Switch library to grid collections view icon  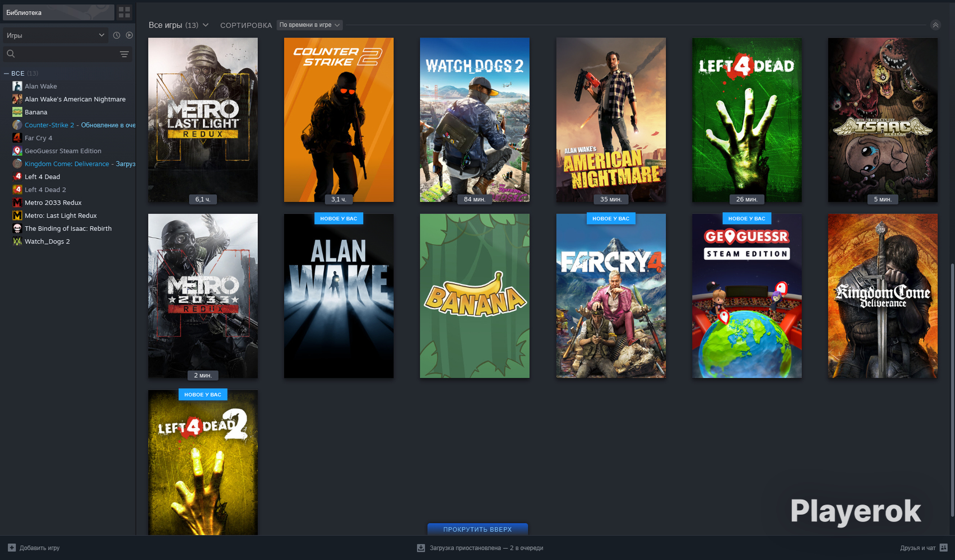124,12
